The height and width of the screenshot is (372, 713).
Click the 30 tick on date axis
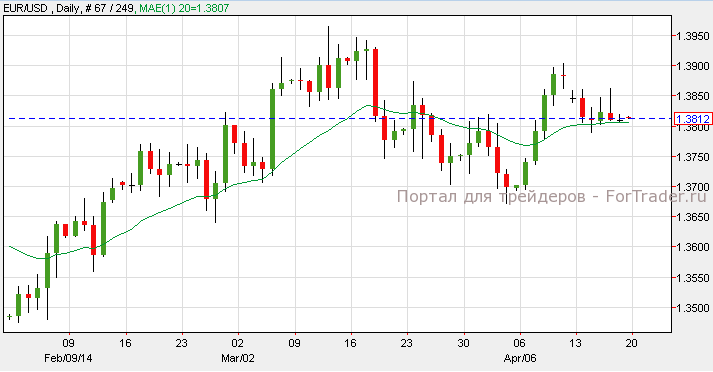(463, 343)
